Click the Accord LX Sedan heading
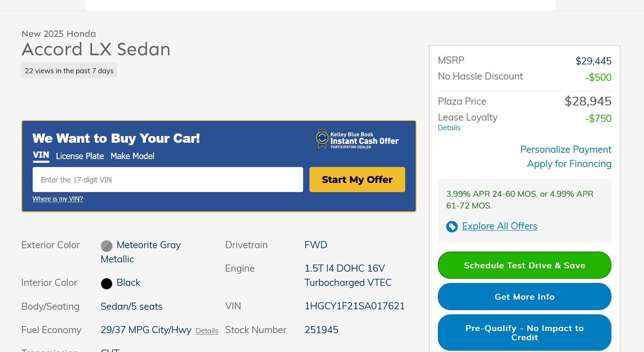 (x=96, y=49)
